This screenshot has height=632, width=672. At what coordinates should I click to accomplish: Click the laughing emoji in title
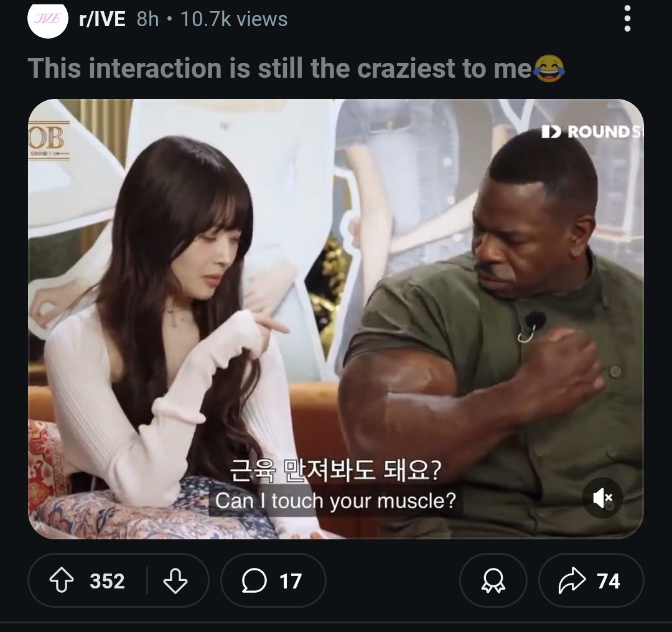tap(549, 68)
